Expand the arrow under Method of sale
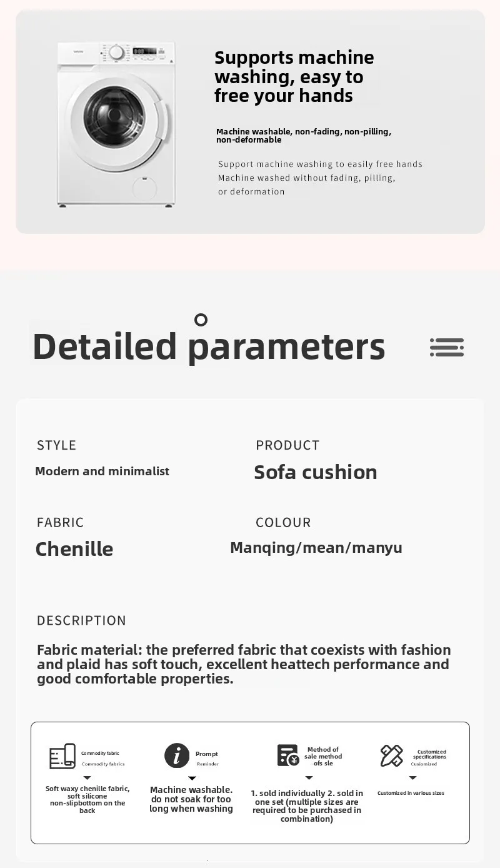The image size is (500, 868). pyautogui.click(x=309, y=778)
